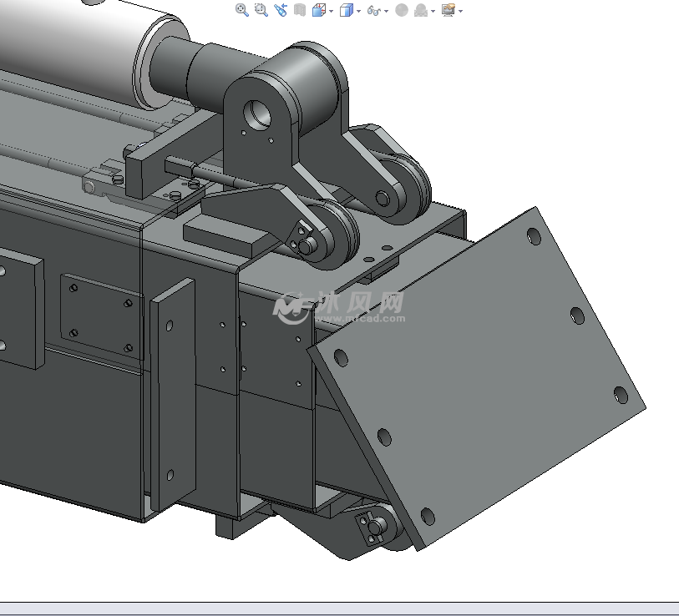Click the View Orientation cube icon
This screenshot has height=616, width=679.
pyautogui.click(x=318, y=10)
